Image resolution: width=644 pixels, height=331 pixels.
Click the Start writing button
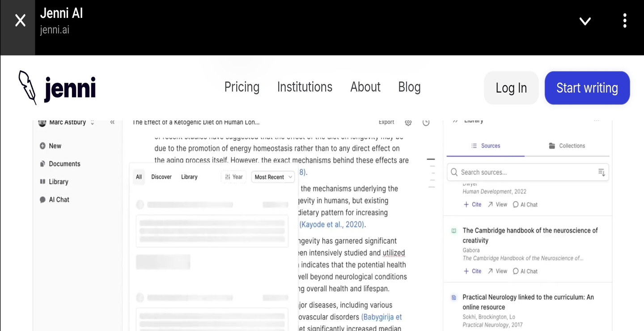(587, 88)
